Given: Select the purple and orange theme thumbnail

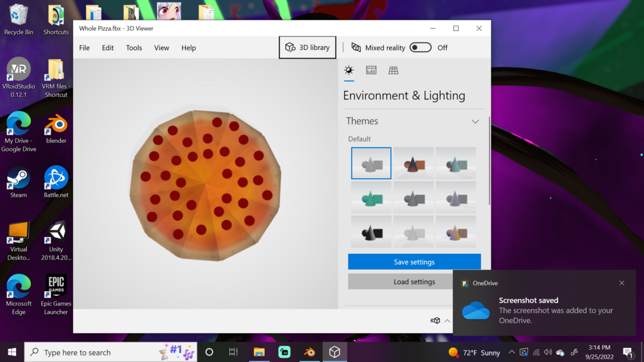Looking at the screenshot, I should click(456, 232).
